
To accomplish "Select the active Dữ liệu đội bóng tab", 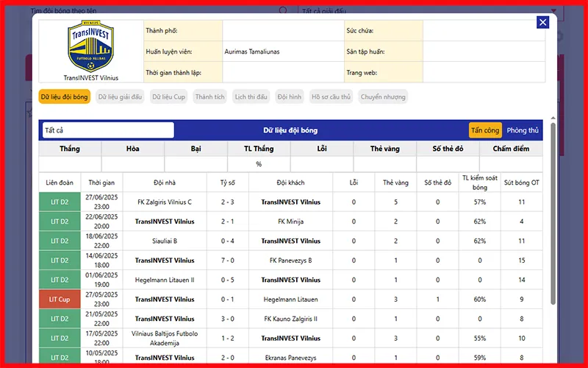I will 65,96.
